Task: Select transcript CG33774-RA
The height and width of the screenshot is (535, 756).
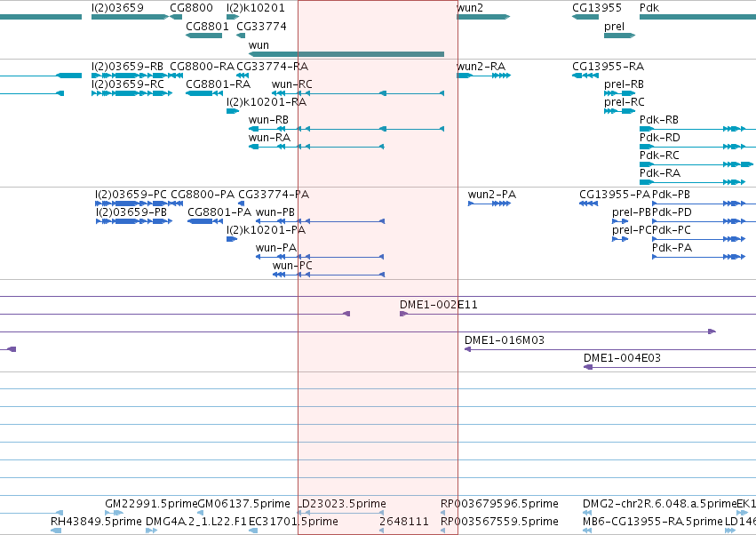Action: (273, 67)
